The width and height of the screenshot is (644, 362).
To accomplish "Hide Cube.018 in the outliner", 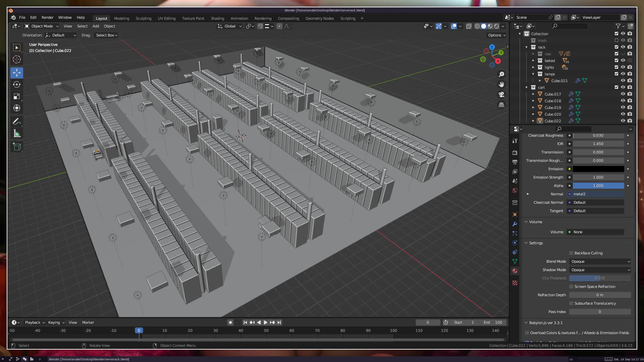I will (623, 101).
